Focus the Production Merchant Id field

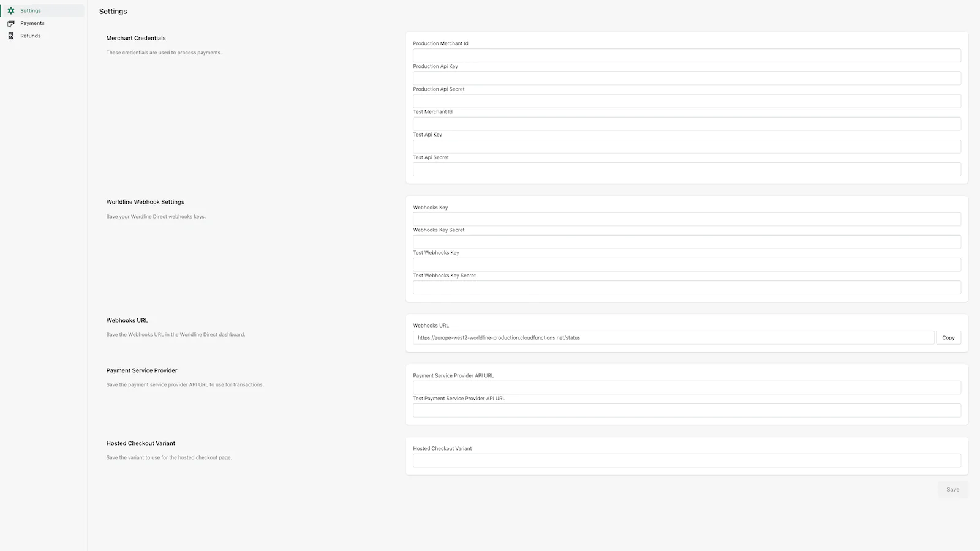click(x=687, y=55)
